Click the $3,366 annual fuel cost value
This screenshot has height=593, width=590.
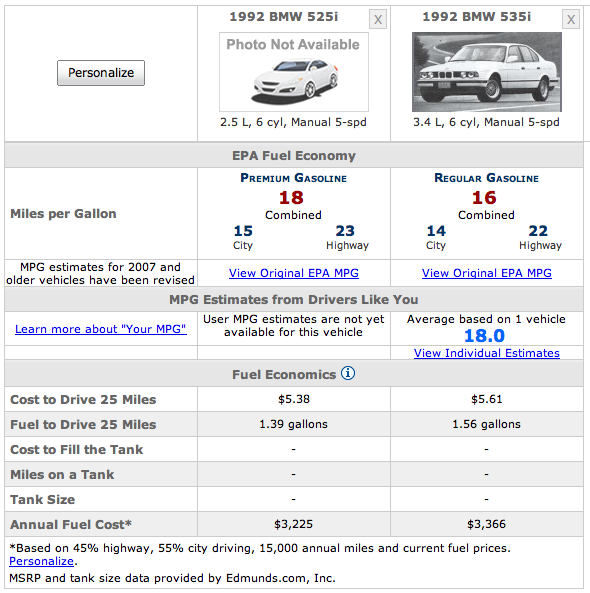[x=486, y=524]
